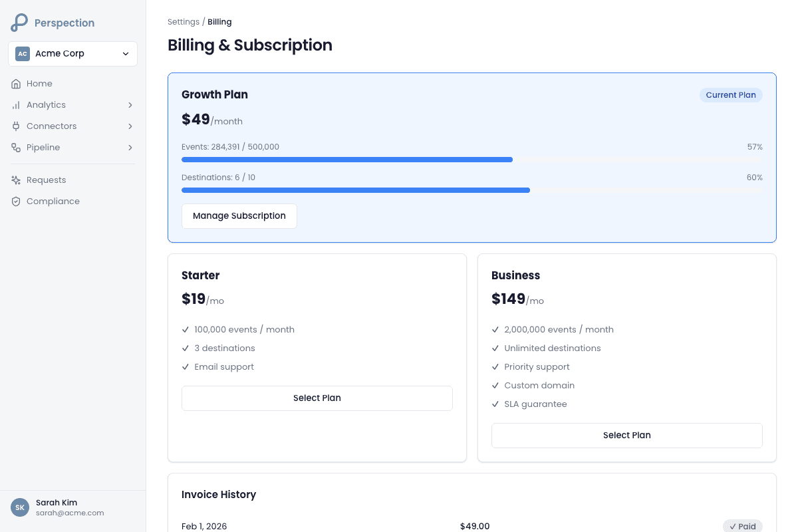Viewport: 798px width, 532px height.
Task: Select the Business plan
Action: click(626, 436)
